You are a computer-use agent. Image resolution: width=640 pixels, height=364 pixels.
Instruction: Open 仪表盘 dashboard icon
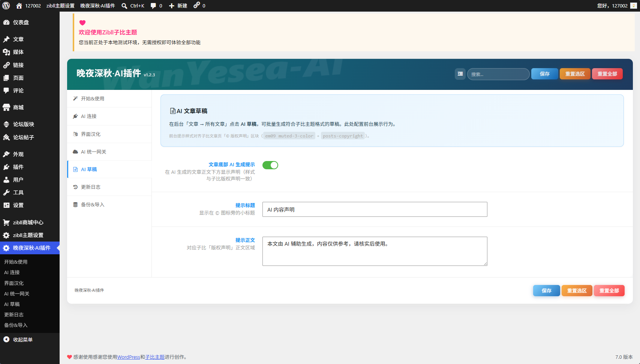pyautogui.click(x=6, y=22)
